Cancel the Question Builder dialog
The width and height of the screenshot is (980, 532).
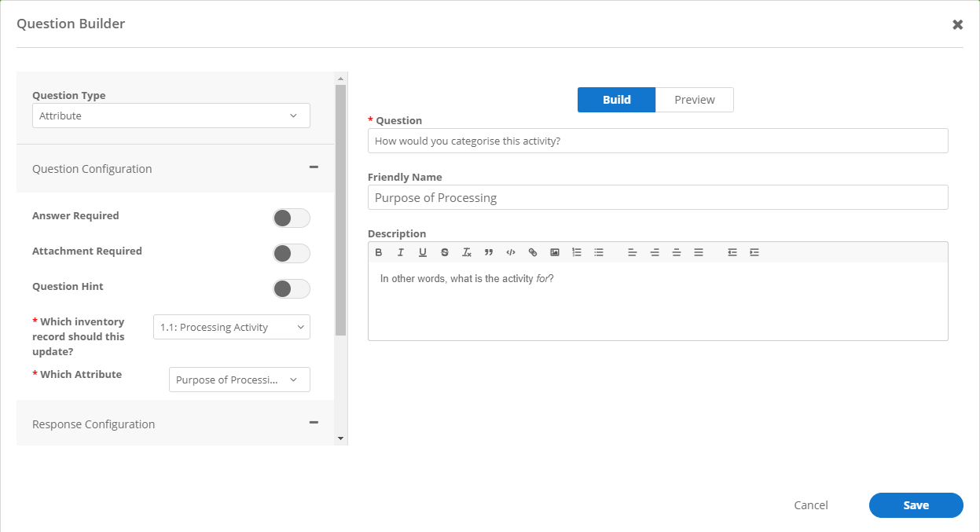[810, 505]
